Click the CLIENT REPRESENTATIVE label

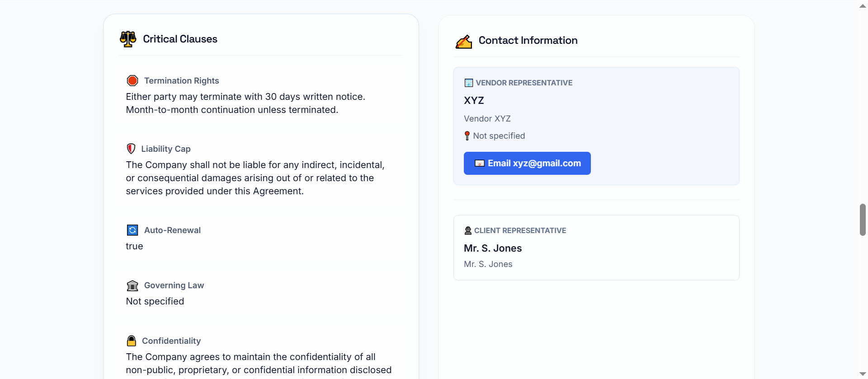(520, 230)
